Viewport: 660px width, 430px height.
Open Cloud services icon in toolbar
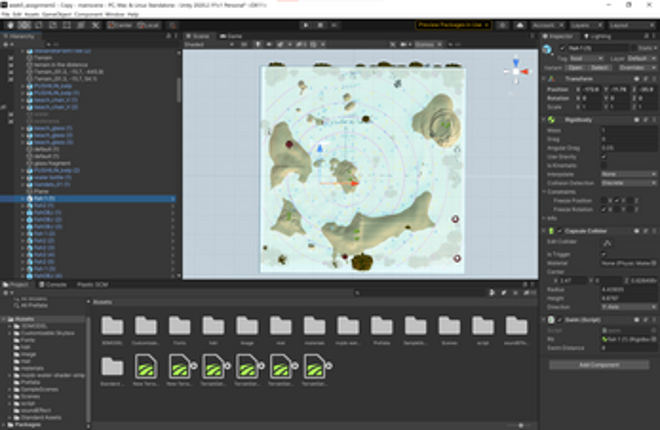(x=520, y=25)
